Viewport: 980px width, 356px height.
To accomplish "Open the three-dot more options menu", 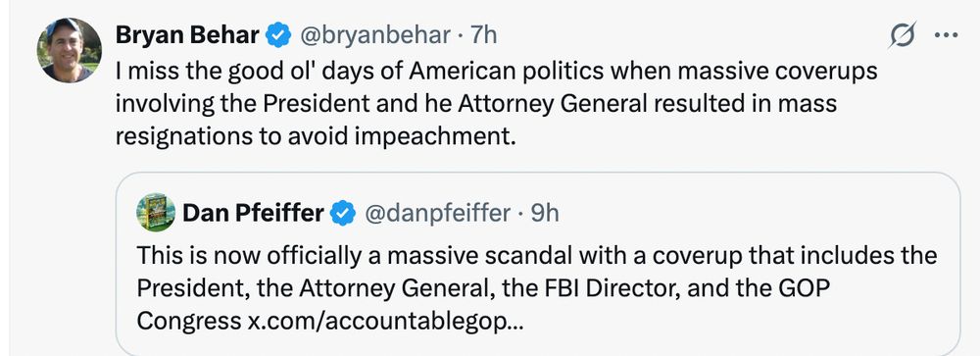I will 946,35.
